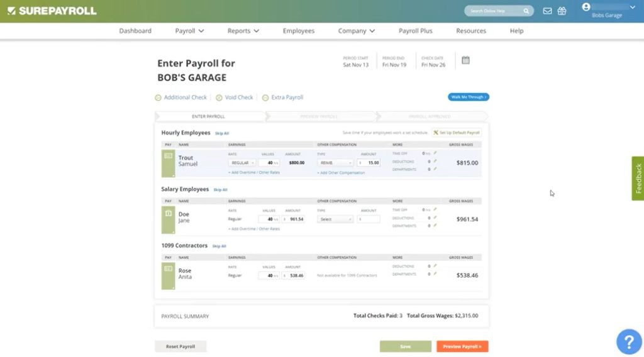Viewport: 644px width, 357px height.
Task: Click salary amount field showing 961.54
Action: pos(293,219)
